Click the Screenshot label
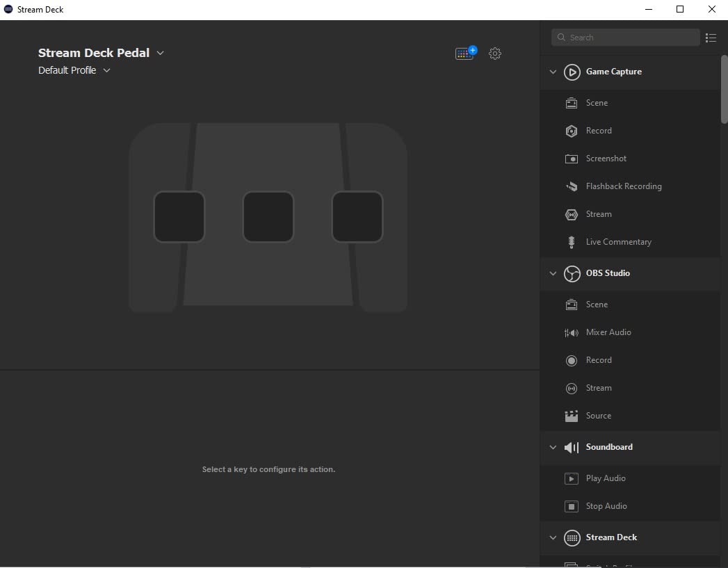Image resolution: width=728 pixels, height=568 pixels. [x=606, y=159]
